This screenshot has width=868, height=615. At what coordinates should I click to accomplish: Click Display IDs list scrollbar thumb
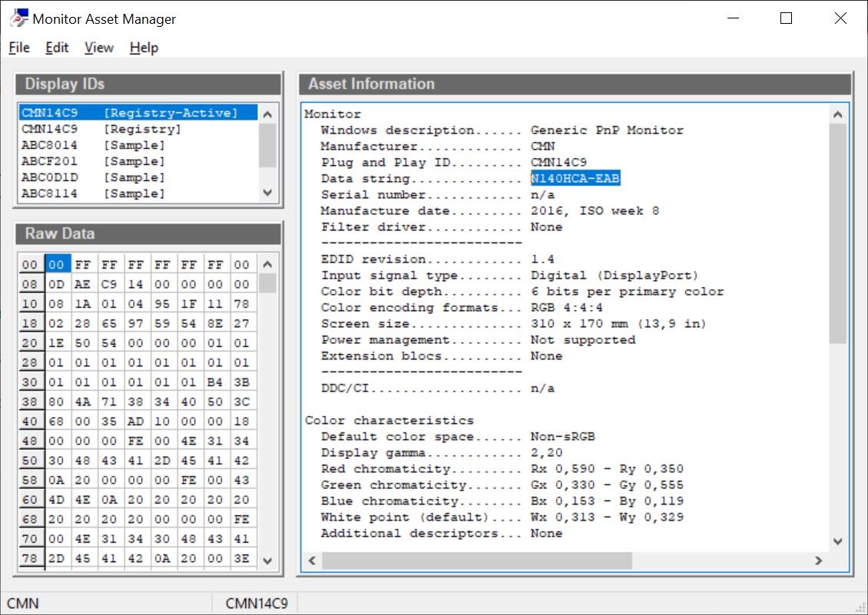267,145
